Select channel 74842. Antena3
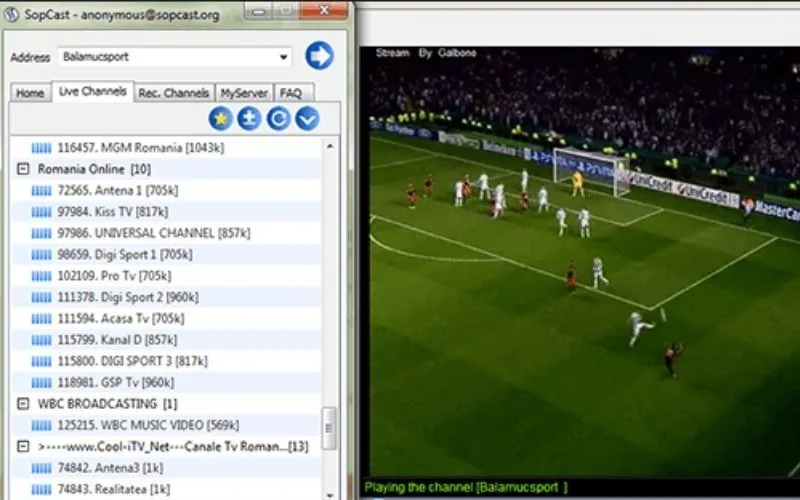This screenshot has height=500, width=800. coord(110,468)
